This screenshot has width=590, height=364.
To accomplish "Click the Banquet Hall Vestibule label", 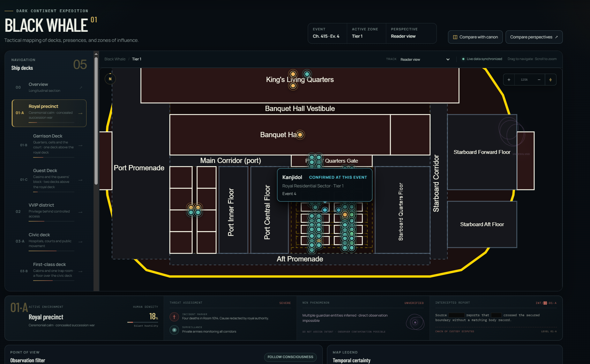I will point(300,109).
